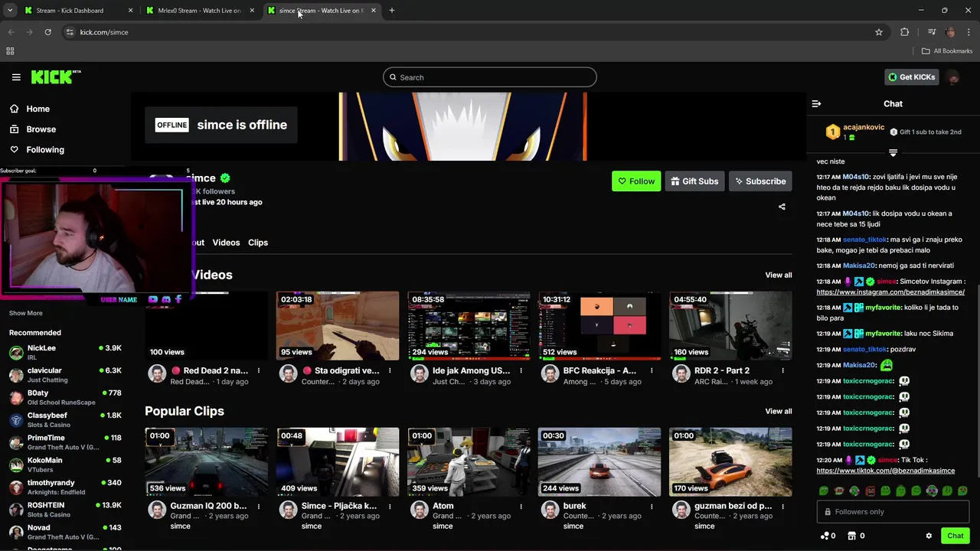Open options menu for Ide jak Among US video
Image resolution: width=980 pixels, height=551 pixels.
point(521,370)
